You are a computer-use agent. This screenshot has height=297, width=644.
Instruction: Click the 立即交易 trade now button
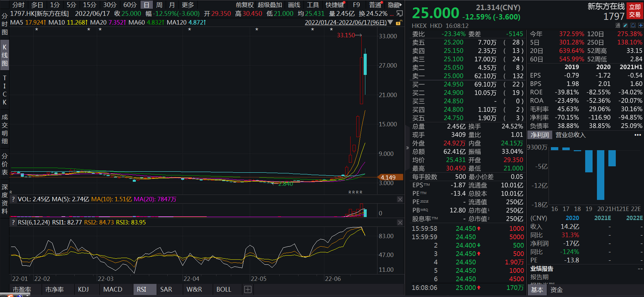[635, 11]
